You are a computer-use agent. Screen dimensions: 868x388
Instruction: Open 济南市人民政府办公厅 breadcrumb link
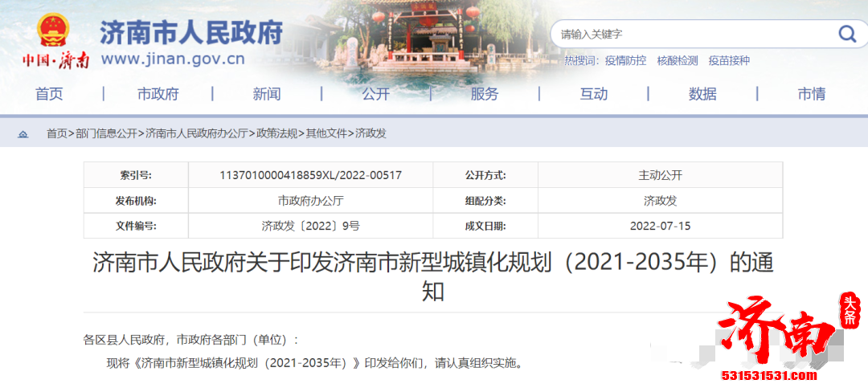click(196, 134)
